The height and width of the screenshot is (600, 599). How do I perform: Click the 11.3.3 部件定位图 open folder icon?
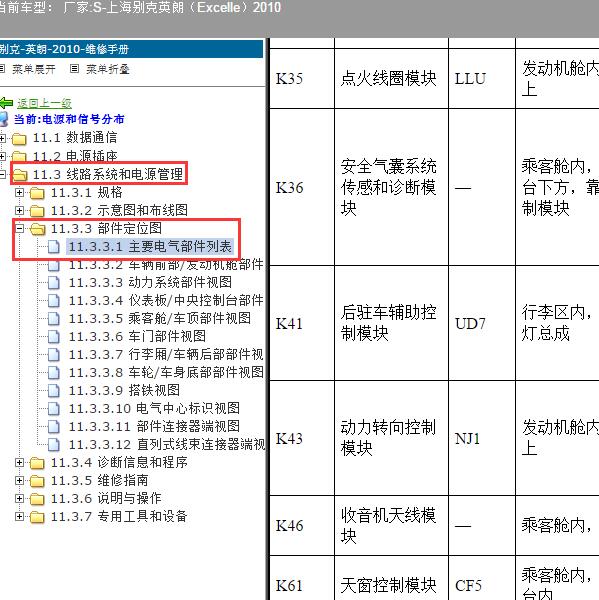37,229
